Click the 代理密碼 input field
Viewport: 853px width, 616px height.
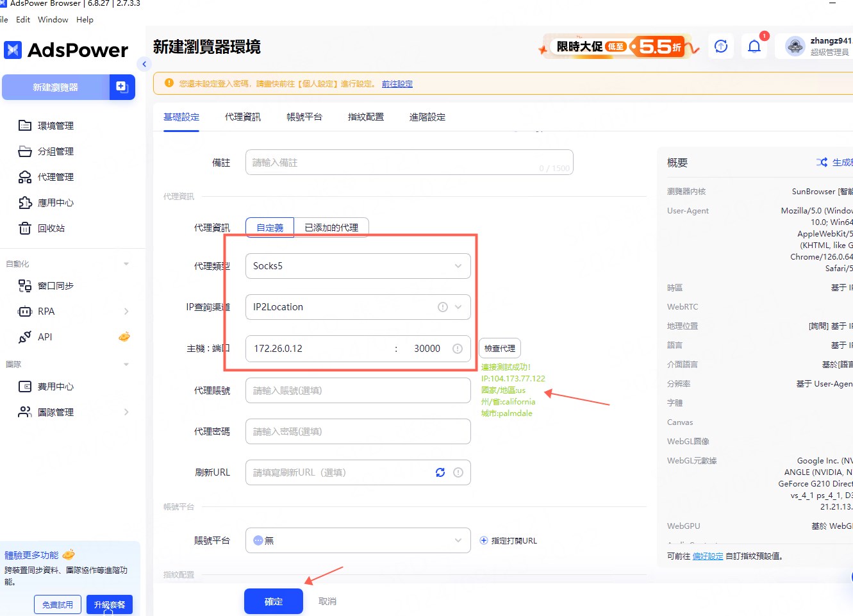tap(358, 431)
